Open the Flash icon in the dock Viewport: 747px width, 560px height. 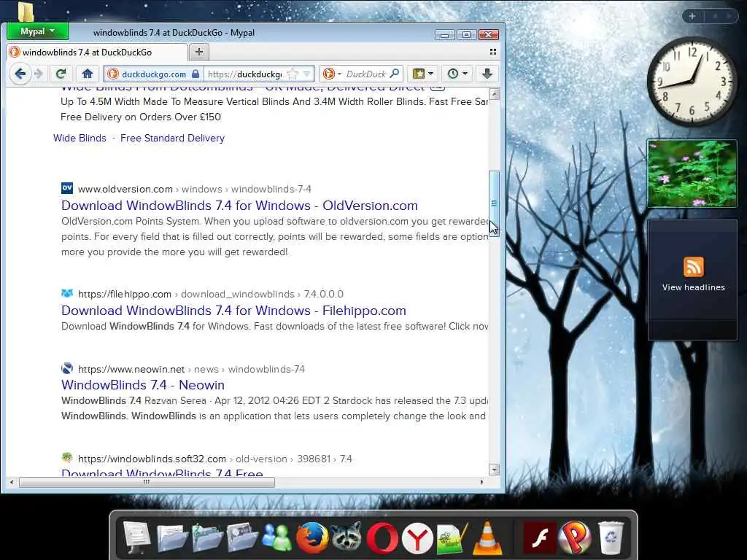point(540,538)
